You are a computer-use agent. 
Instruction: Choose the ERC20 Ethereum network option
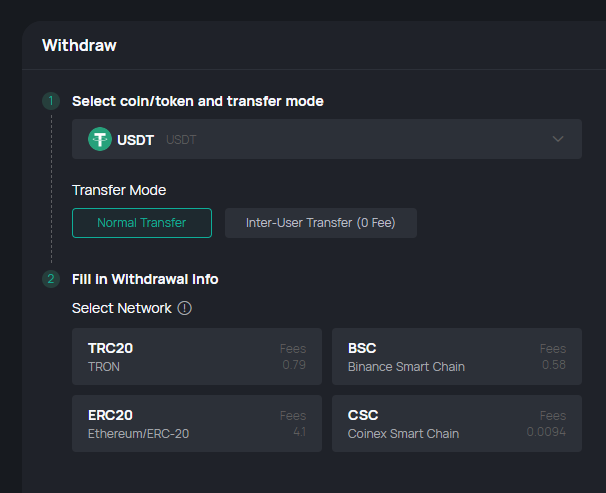coord(197,423)
